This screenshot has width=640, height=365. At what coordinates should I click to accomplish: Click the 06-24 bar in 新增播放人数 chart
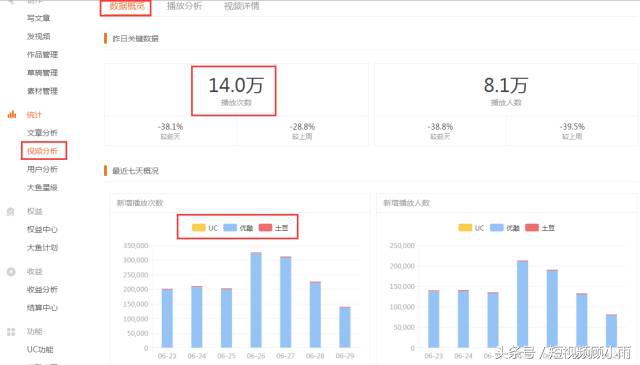463,319
